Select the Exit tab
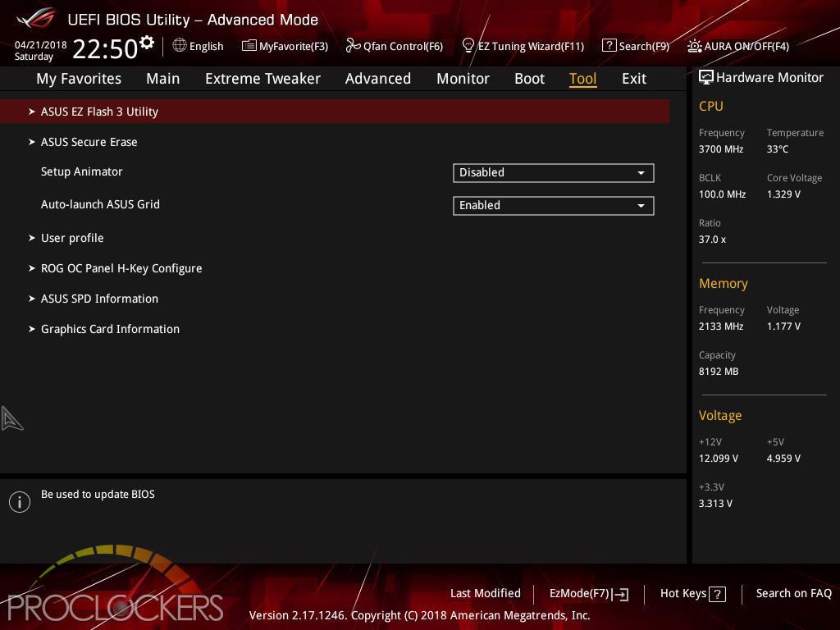The width and height of the screenshot is (840, 630). (x=634, y=79)
